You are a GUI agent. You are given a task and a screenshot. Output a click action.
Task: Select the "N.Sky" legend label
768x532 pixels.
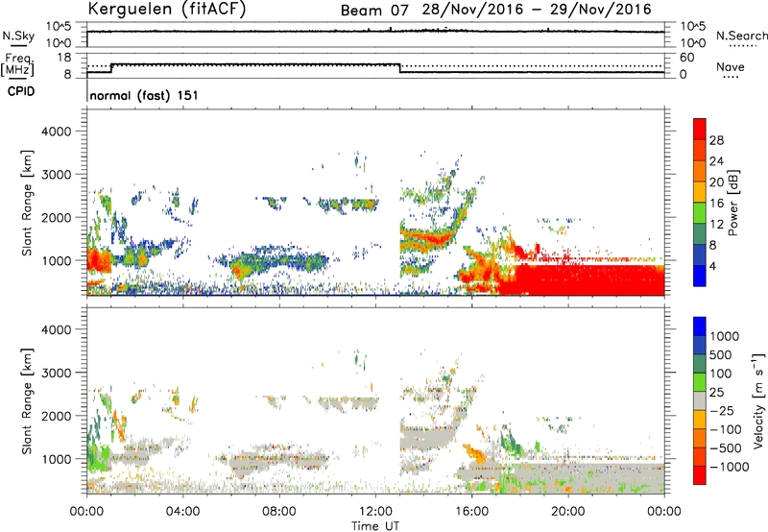18,36
